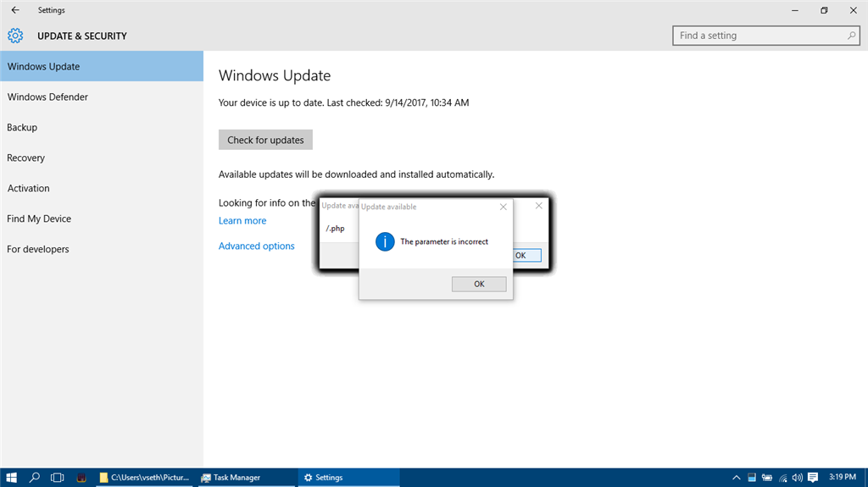
Task: Select Windows Update in the sidebar
Action: tap(102, 66)
